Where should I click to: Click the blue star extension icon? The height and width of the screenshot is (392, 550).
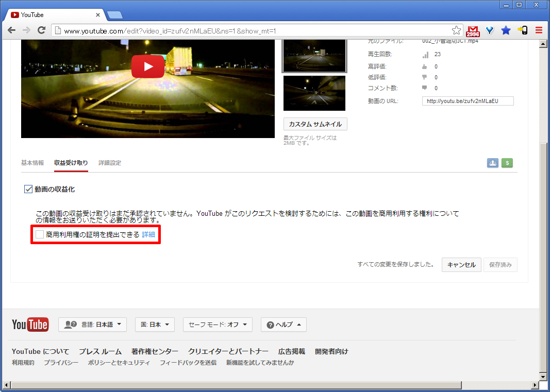(x=506, y=30)
